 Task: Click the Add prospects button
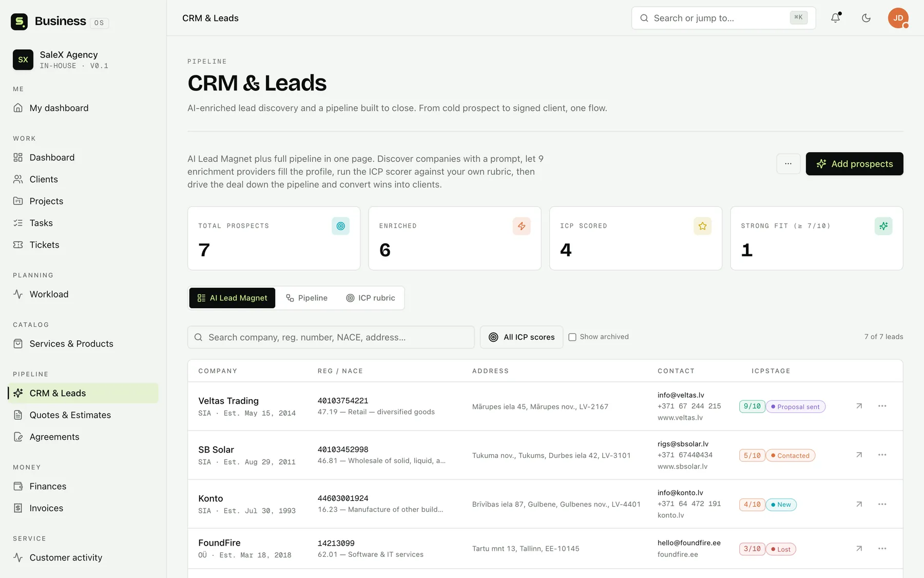[x=854, y=164]
